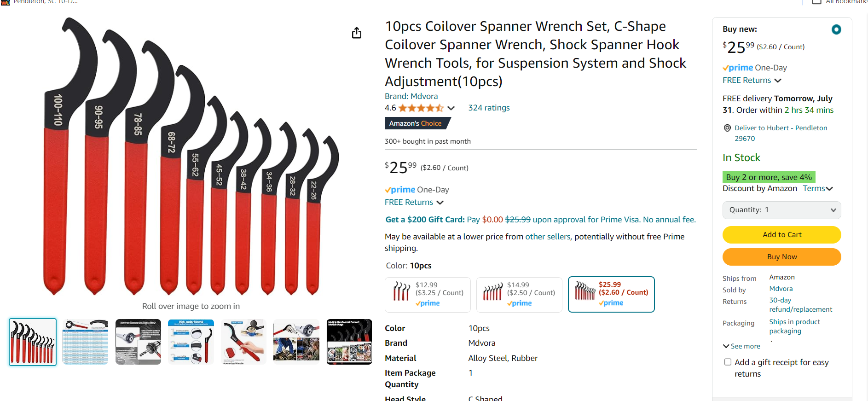Click the deliver-to location pin icon
The height and width of the screenshot is (401, 868).
tap(727, 128)
